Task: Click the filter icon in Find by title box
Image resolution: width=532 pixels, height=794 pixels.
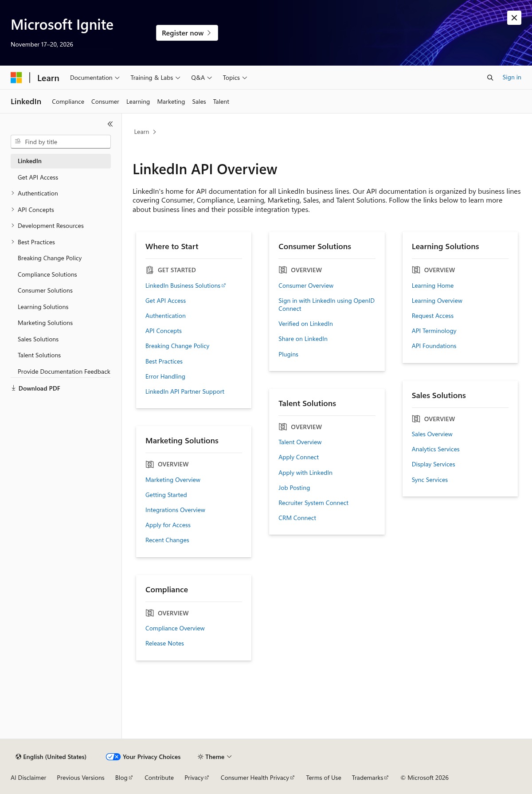Action: (x=18, y=141)
